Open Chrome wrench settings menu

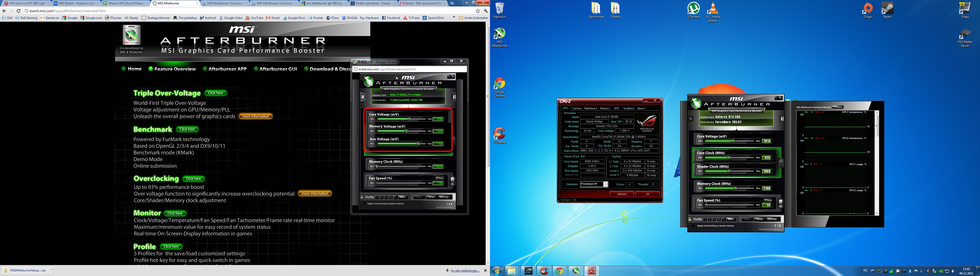tap(485, 11)
